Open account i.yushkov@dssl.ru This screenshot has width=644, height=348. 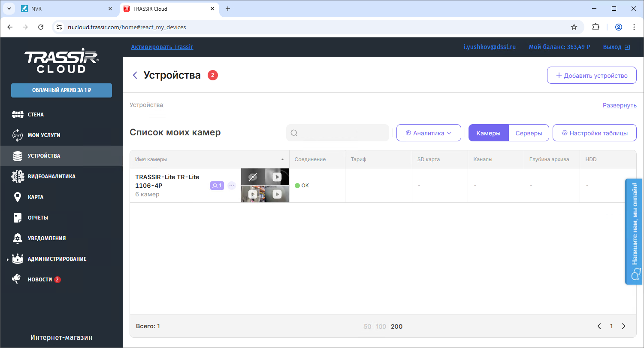click(x=490, y=47)
